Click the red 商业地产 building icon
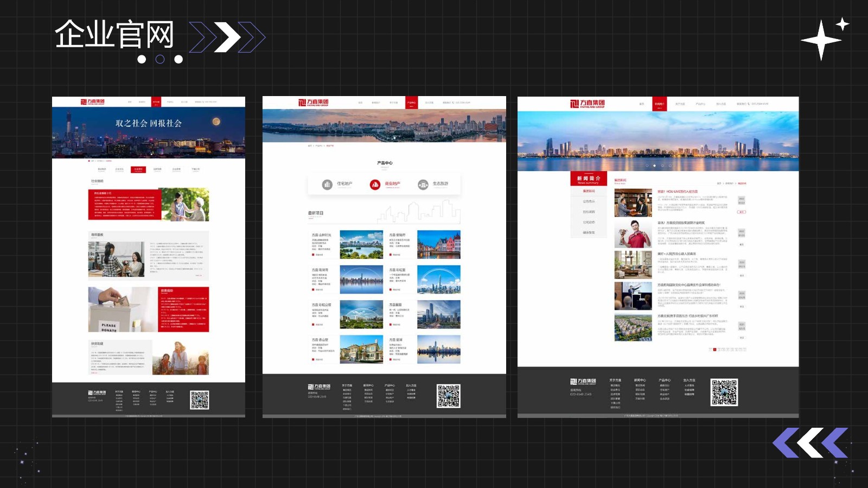 click(375, 185)
